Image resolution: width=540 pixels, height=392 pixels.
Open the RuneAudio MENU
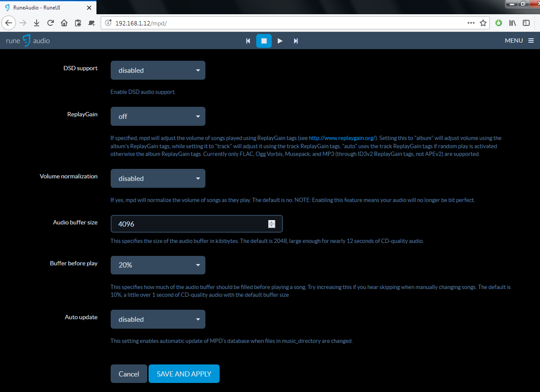(x=519, y=40)
